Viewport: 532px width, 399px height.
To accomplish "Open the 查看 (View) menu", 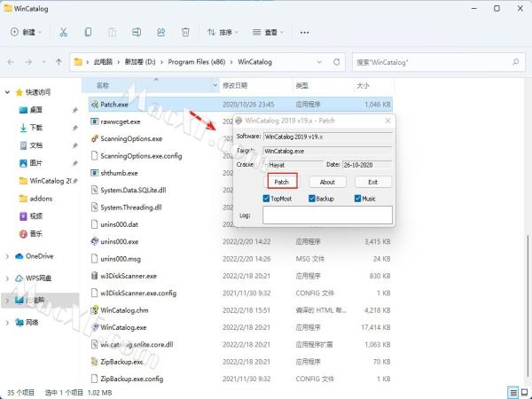I will 274,32.
